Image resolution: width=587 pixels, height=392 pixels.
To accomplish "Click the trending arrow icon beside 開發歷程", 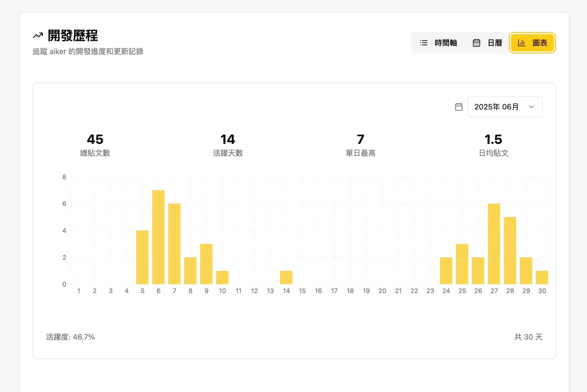I will pos(37,35).
